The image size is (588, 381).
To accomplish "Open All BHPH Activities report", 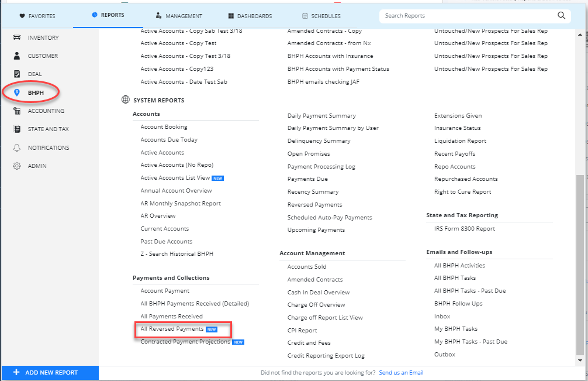I will click(x=460, y=265).
